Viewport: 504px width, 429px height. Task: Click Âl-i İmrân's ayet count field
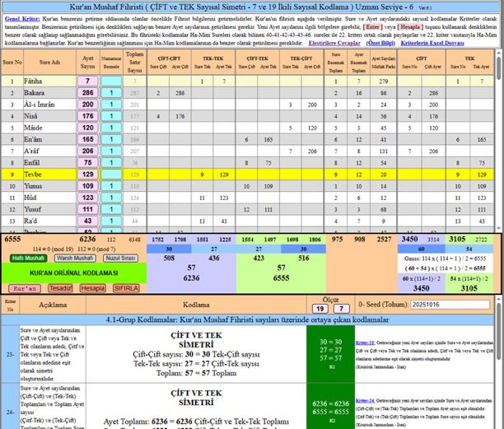(88, 105)
